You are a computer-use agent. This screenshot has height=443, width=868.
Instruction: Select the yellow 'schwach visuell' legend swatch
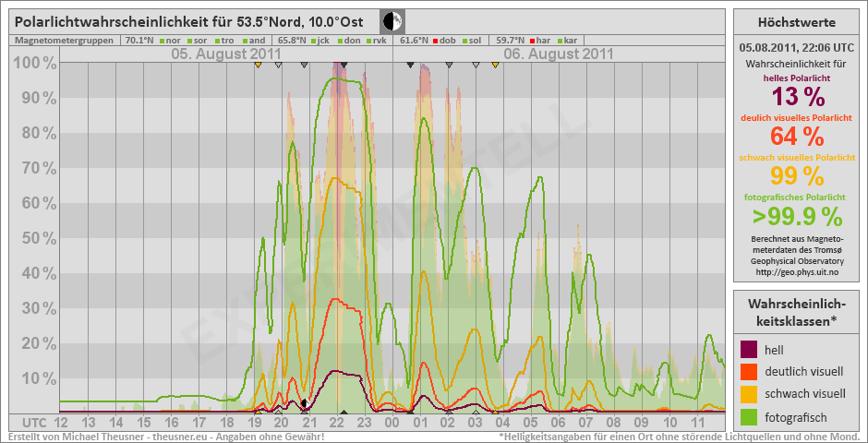coord(750,394)
